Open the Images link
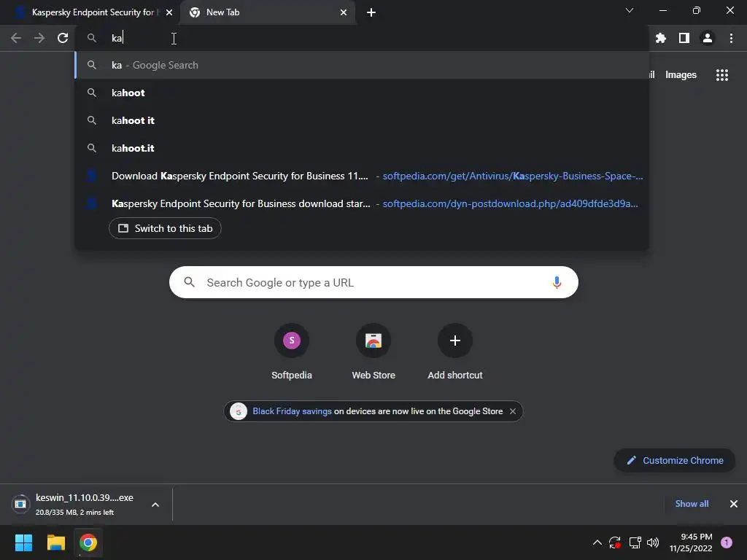Viewport: 747px width, 560px height. coord(681,75)
